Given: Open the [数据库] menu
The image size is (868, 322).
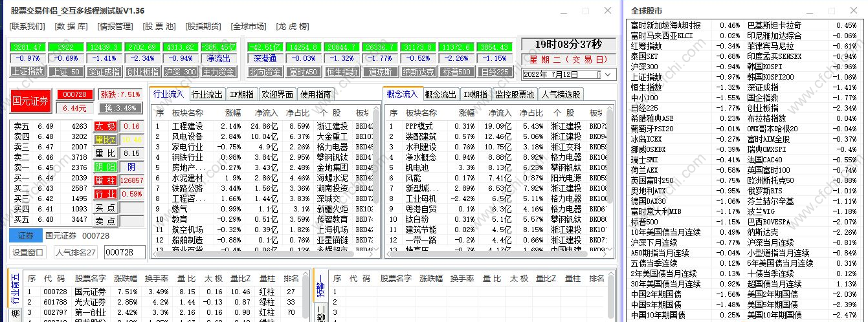Looking at the screenshot, I should pos(71,27).
